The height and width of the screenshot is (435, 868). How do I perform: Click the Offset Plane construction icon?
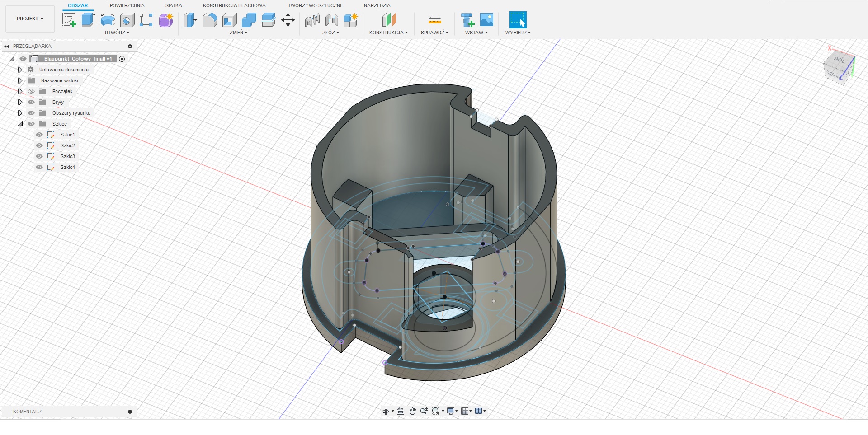(389, 20)
